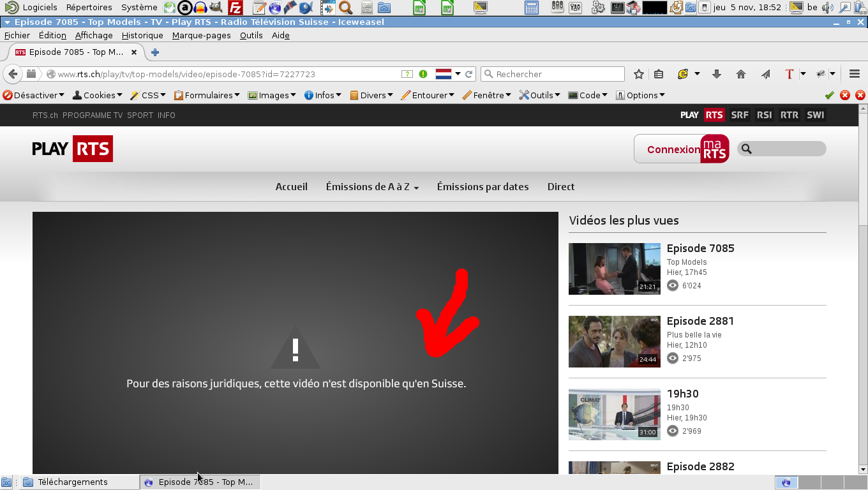Click the show desktop icon in bottom panel

[6, 482]
